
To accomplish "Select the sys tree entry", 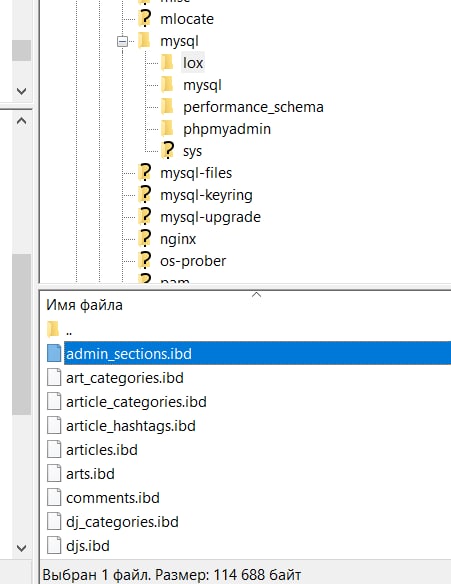I will pos(192,152).
